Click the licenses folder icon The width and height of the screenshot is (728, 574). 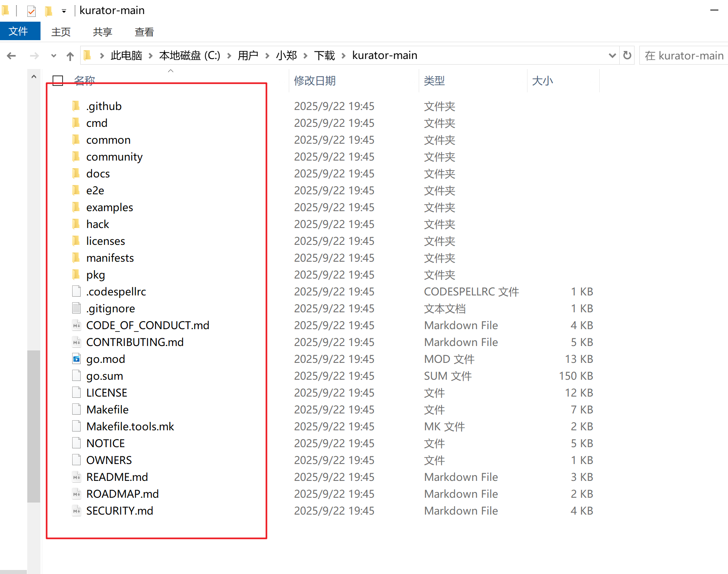(x=76, y=241)
